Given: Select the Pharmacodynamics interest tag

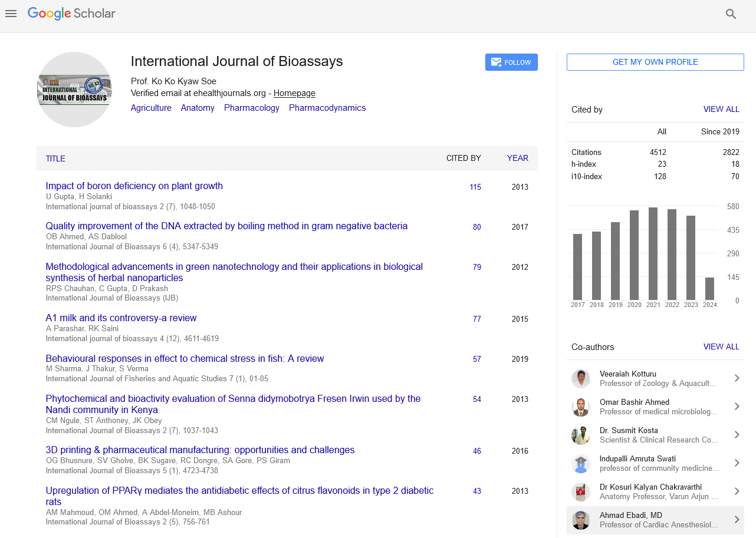Looking at the screenshot, I should [327, 108].
